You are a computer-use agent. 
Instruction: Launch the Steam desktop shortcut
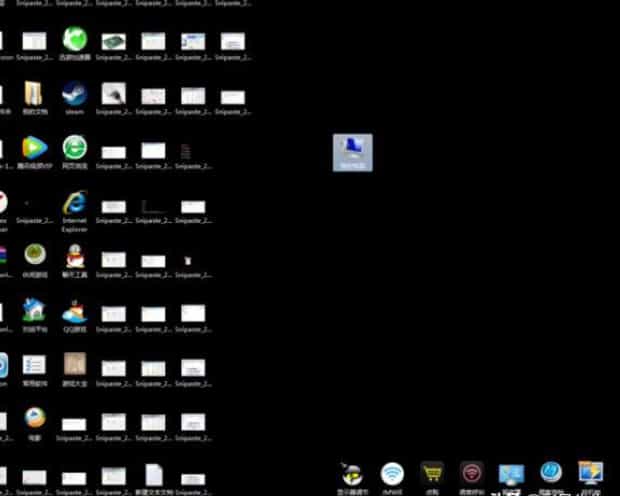pos(75,93)
